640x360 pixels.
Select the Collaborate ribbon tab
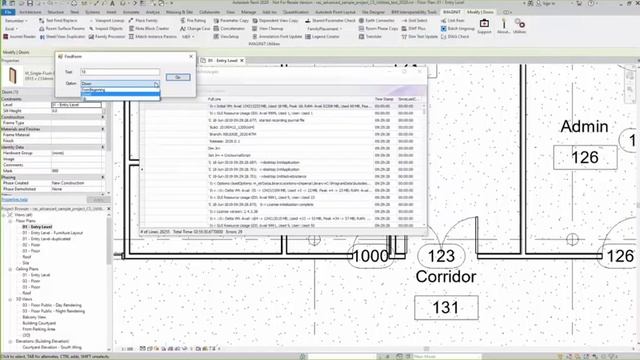point(209,12)
